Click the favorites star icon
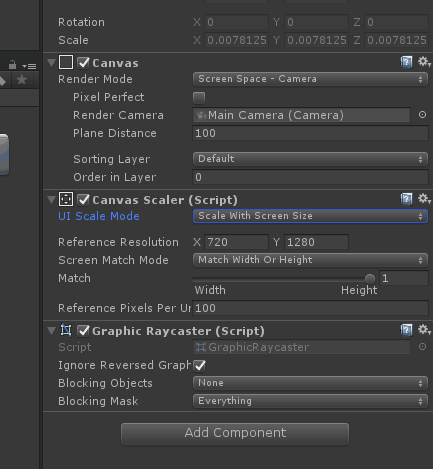The image size is (433, 469). click(22, 80)
